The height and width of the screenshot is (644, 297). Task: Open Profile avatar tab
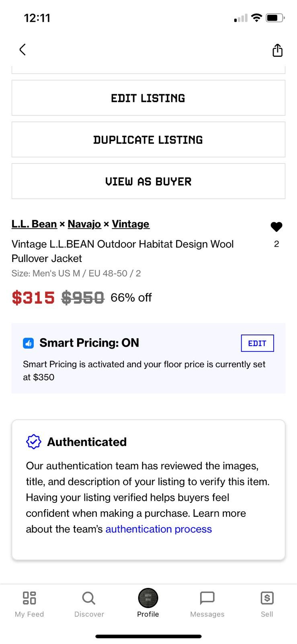(x=148, y=603)
